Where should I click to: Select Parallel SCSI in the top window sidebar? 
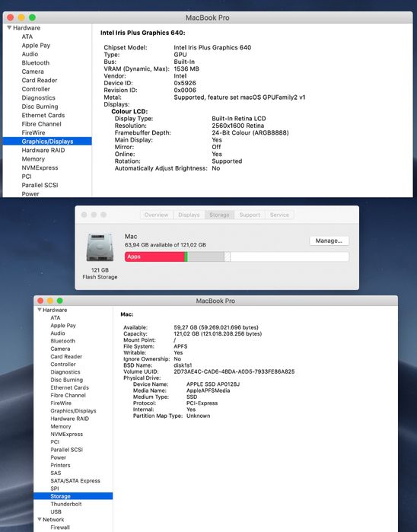[40, 185]
